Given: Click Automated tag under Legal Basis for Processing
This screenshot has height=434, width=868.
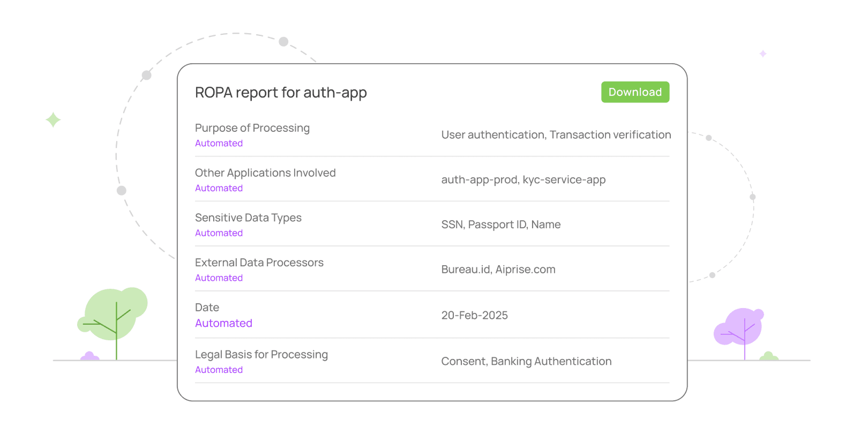Looking at the screenshot, I should coord(219,370).
